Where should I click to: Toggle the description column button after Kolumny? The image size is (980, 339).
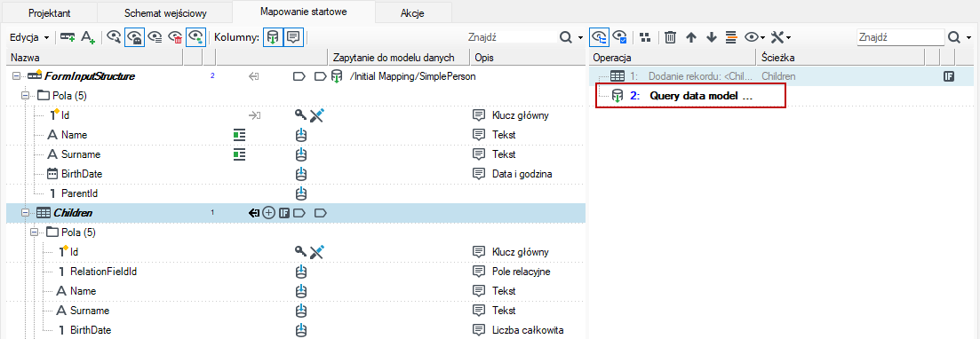pos(292,37)
